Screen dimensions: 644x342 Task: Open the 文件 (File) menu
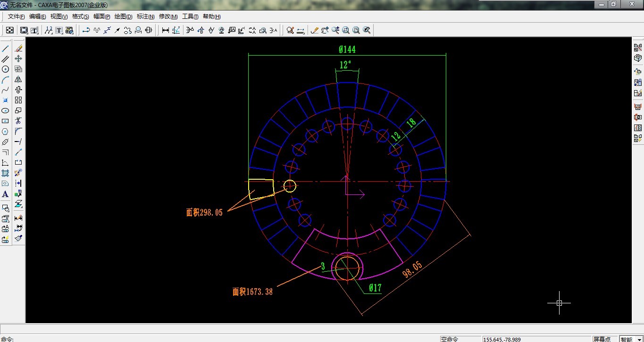(16, 17)
